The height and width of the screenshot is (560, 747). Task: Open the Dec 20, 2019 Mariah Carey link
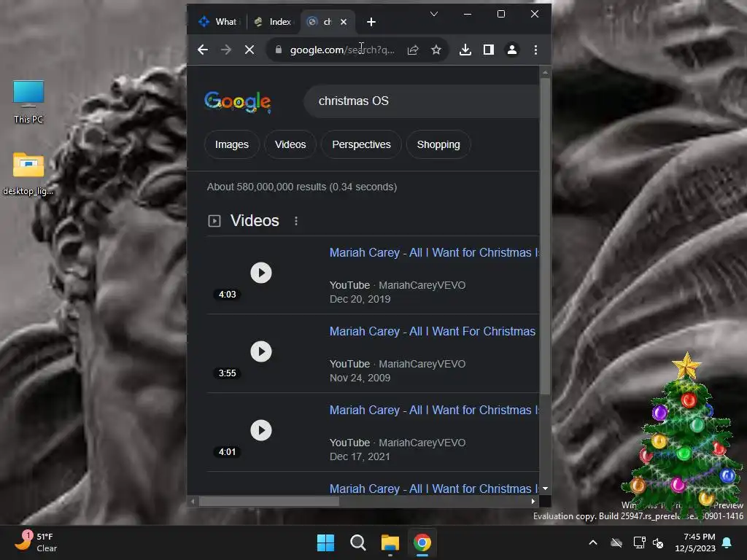(x=434, y=252)
